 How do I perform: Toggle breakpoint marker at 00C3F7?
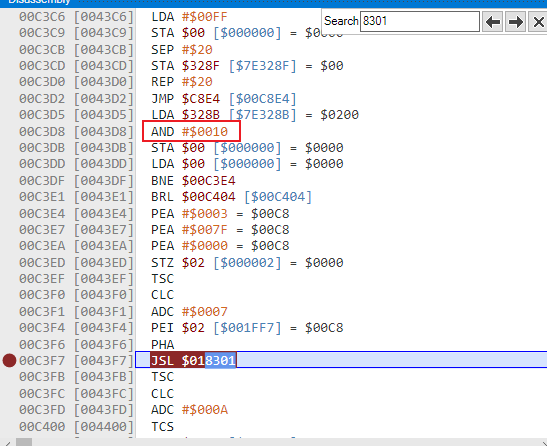point(9,360)
